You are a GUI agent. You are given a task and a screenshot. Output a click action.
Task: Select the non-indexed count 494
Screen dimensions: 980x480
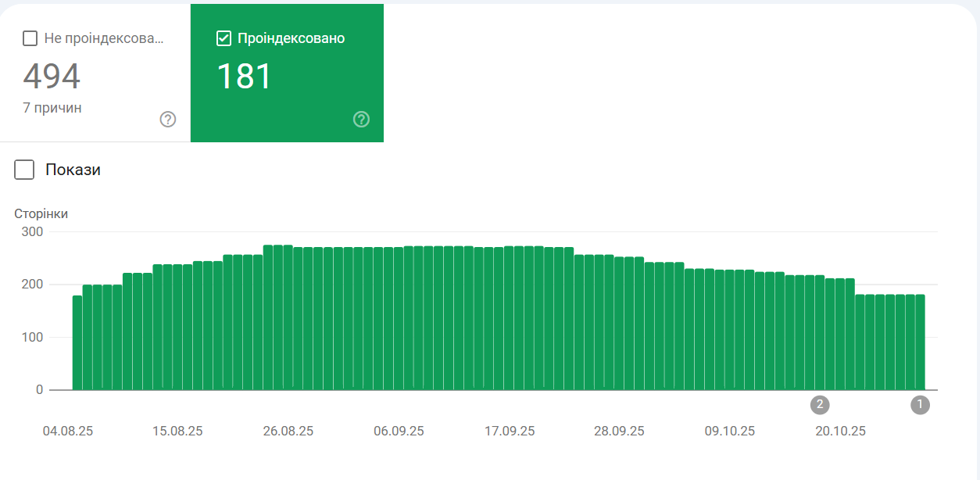point(52,77)
